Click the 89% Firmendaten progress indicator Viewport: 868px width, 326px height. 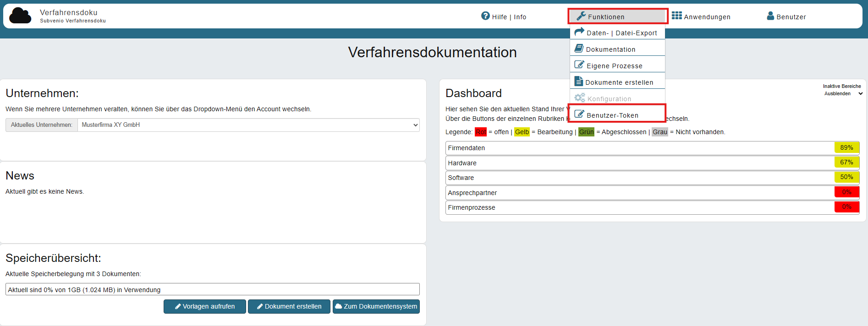[x=846, y=147]
